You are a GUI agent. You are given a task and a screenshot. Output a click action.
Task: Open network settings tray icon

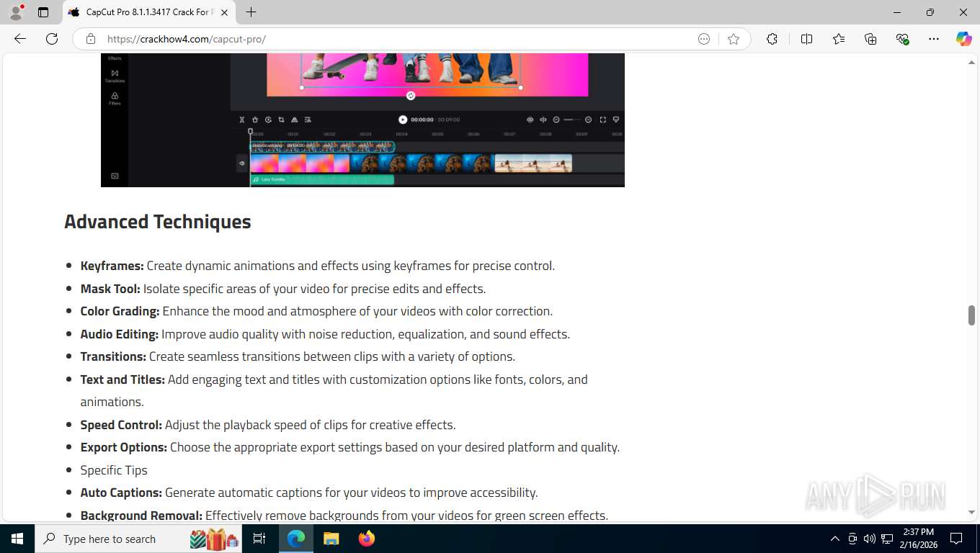tap(886, 539)
